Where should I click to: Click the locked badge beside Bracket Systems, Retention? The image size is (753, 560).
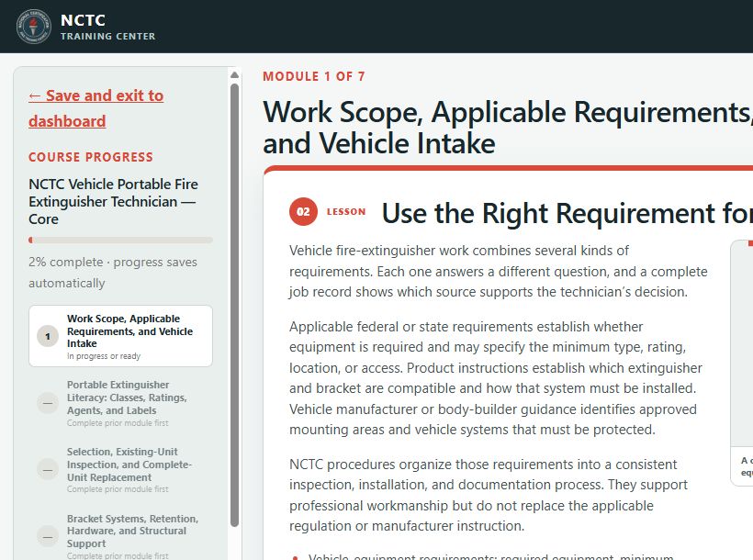(48, 536)
